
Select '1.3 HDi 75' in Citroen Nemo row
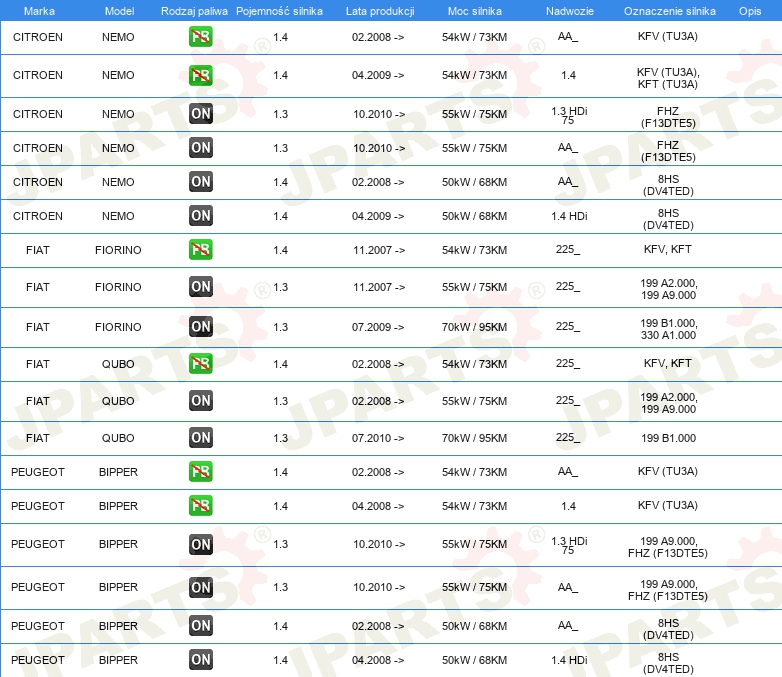point(569,116)
